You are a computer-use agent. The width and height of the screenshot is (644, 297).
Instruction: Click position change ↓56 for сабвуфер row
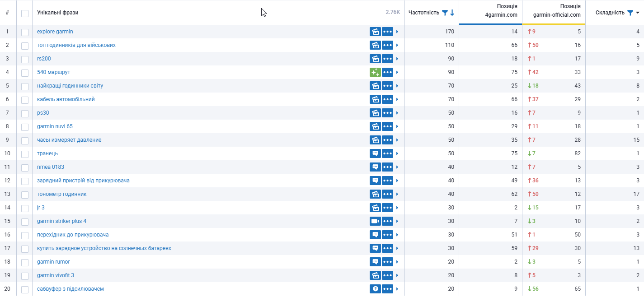coord(533,289)
